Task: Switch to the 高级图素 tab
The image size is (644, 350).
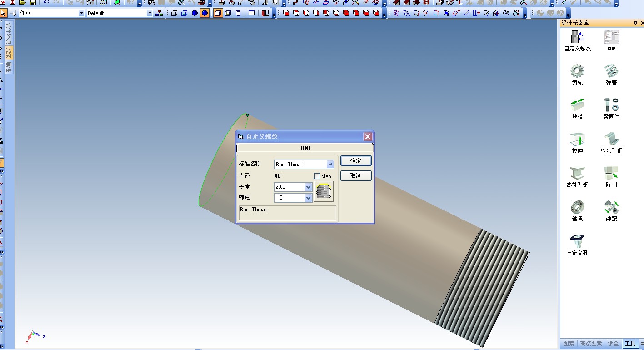Action: [591, 344]
